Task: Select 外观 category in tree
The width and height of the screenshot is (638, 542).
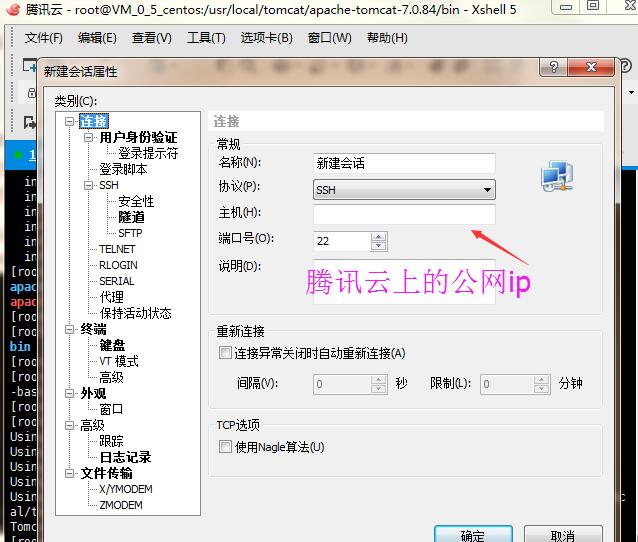Action: click(93, 393)
